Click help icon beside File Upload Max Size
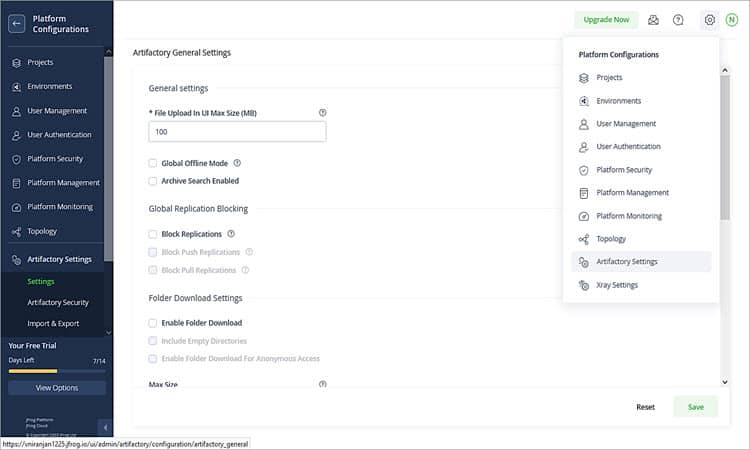Viewport: 750px width, 450px height. pyautogui.click(x=322, y=113)
